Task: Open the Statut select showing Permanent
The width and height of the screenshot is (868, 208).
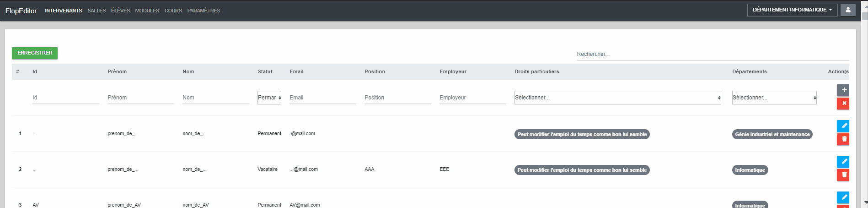Action: [269, 98]
